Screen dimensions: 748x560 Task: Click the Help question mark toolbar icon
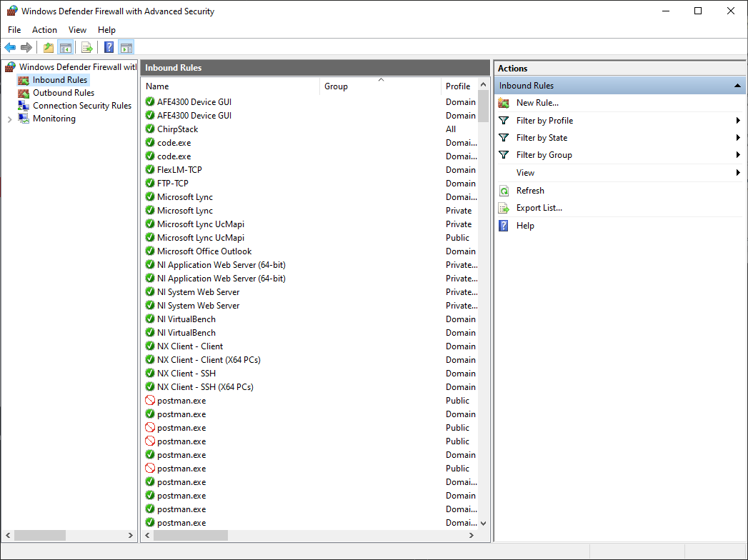(108, 47)
